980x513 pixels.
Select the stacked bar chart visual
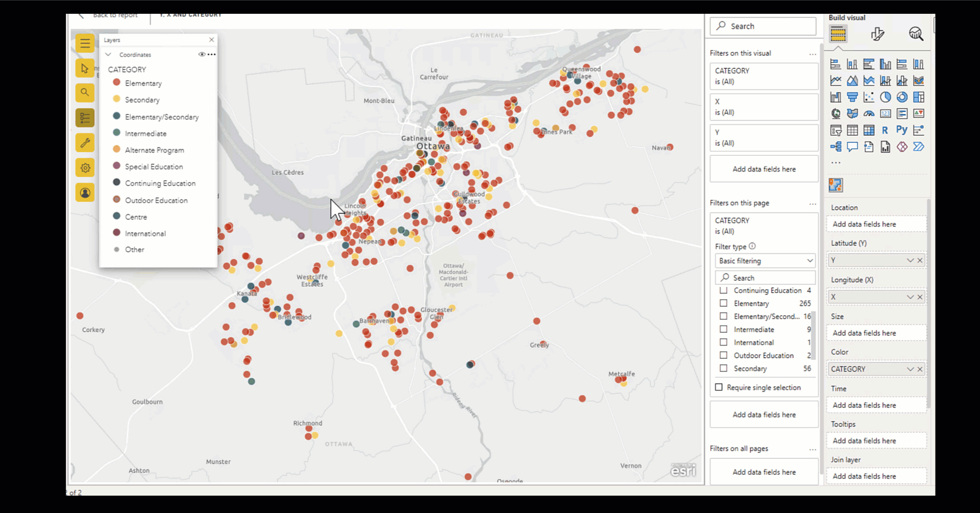836,64
